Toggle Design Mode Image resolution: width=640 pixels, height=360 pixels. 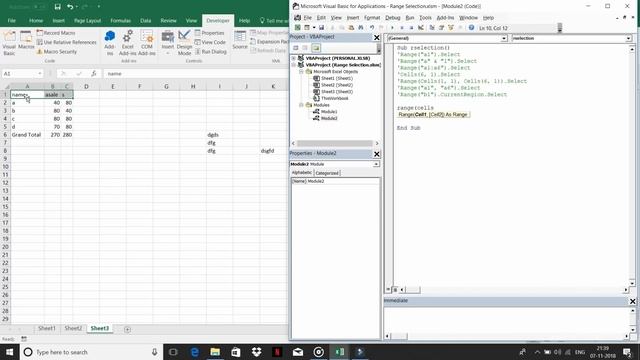click(184, 42)
